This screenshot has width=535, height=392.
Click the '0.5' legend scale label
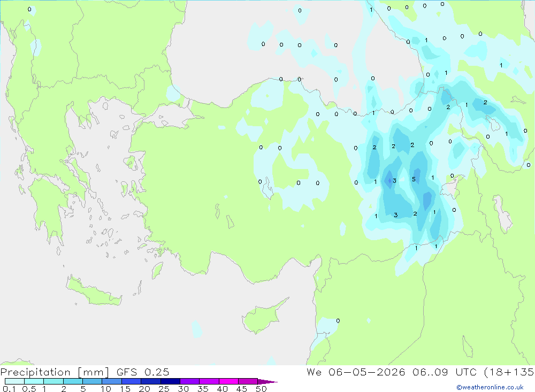pyautogui.click(x=29, y=389)
